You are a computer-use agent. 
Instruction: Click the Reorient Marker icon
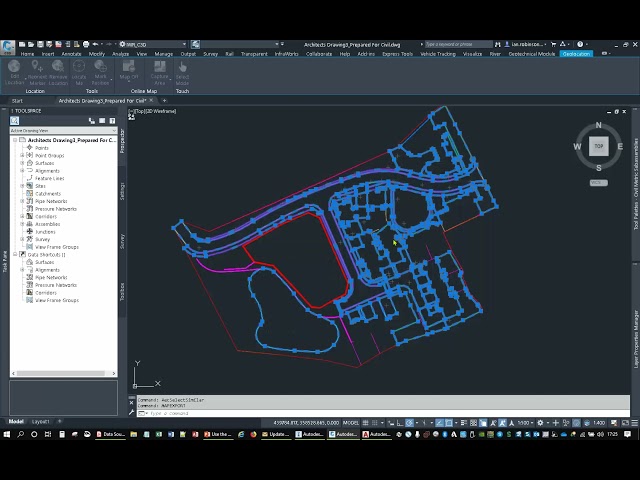coord(37,66)
